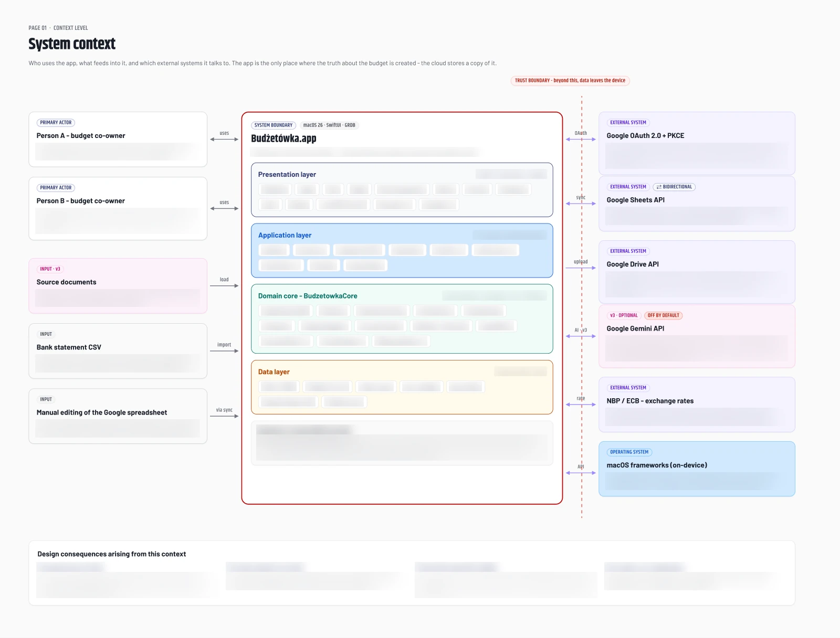Viewport: 840px width, 638px height.
Task: Select the Presentation layer heading
Action: tap(287, 175)
